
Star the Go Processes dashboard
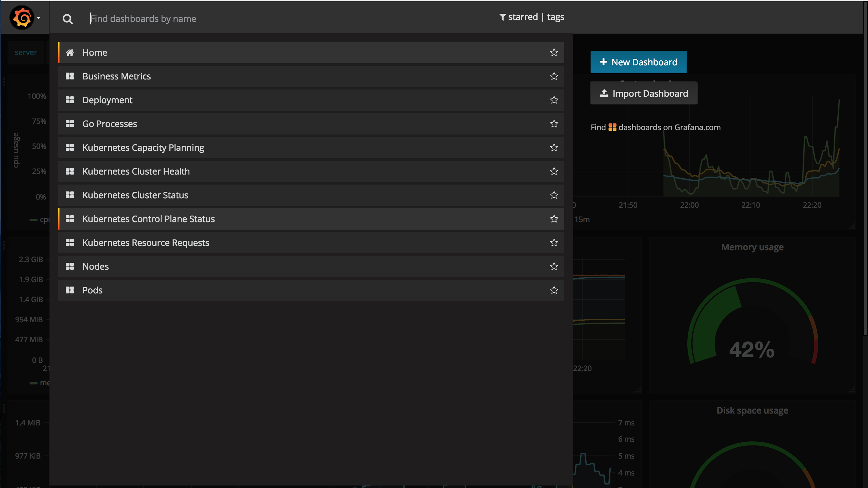click(554, 124)
